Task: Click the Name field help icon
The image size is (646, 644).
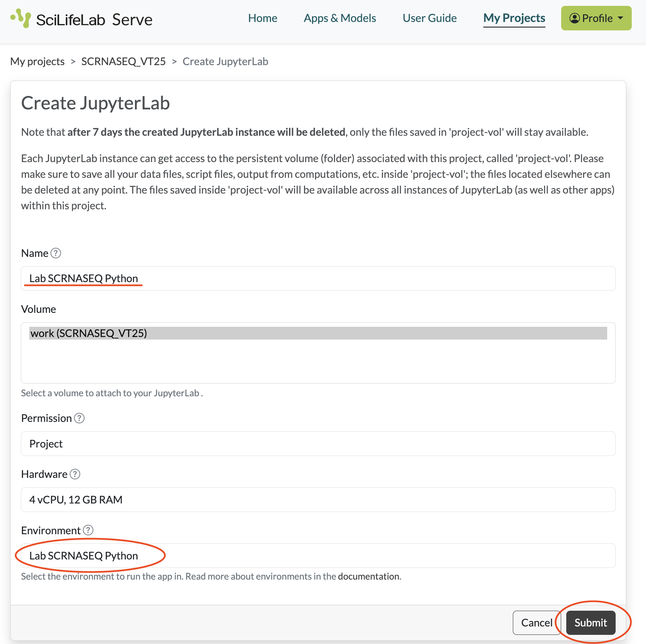Action: (56, 253)
